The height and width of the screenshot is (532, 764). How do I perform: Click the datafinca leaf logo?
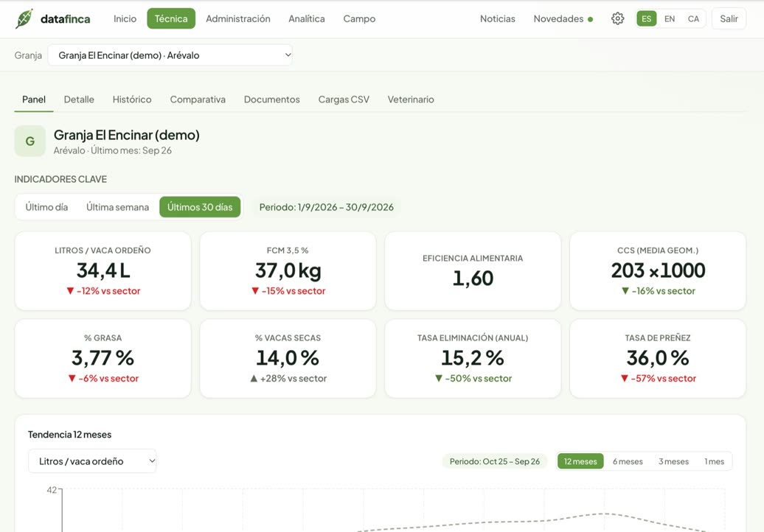pyautogui.click(x=24, y=18)
